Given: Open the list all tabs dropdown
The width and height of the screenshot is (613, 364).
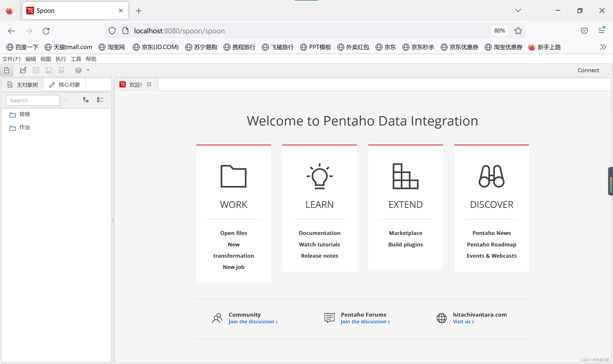Looking at the screenshot, I should (x=518, y=10).
